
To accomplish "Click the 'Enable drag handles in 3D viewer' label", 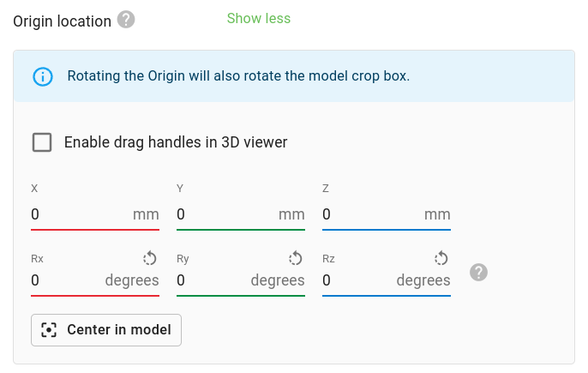I will point(176,142).
